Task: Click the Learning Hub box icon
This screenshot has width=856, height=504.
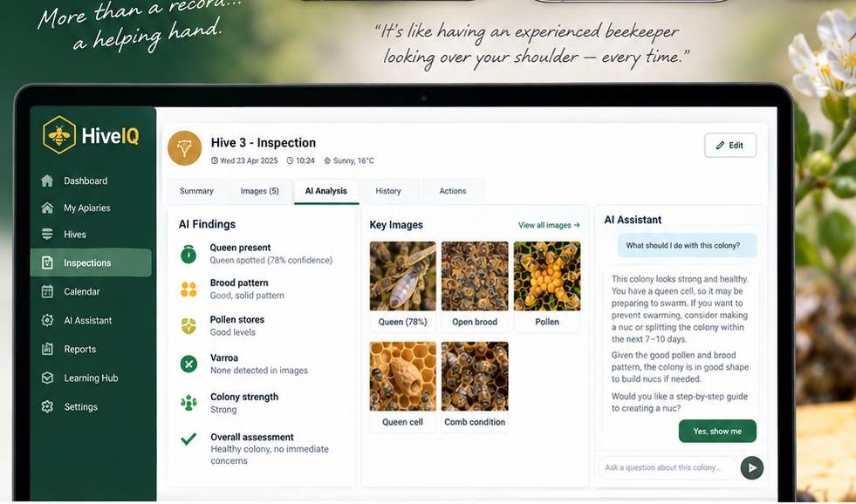Action: tap(47, 378)
